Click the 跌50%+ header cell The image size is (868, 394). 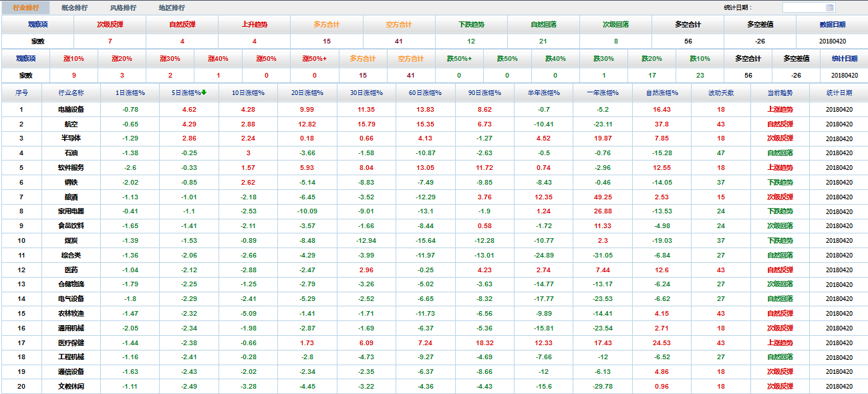point(459,59)
